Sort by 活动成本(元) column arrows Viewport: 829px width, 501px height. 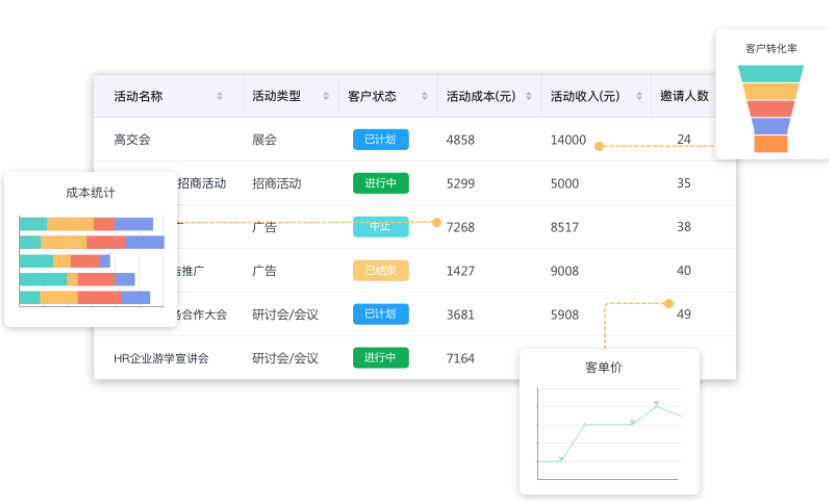[529, 96]
